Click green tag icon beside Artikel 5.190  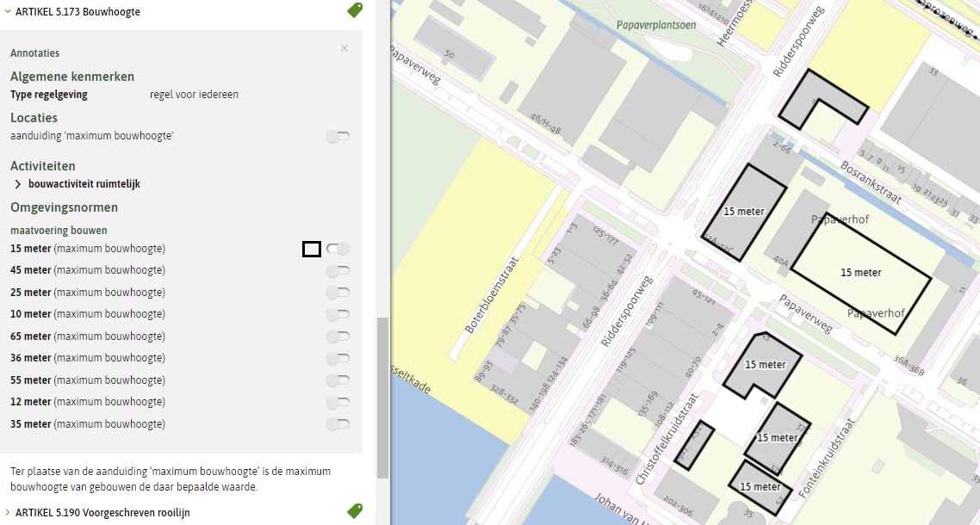[355, 510]
